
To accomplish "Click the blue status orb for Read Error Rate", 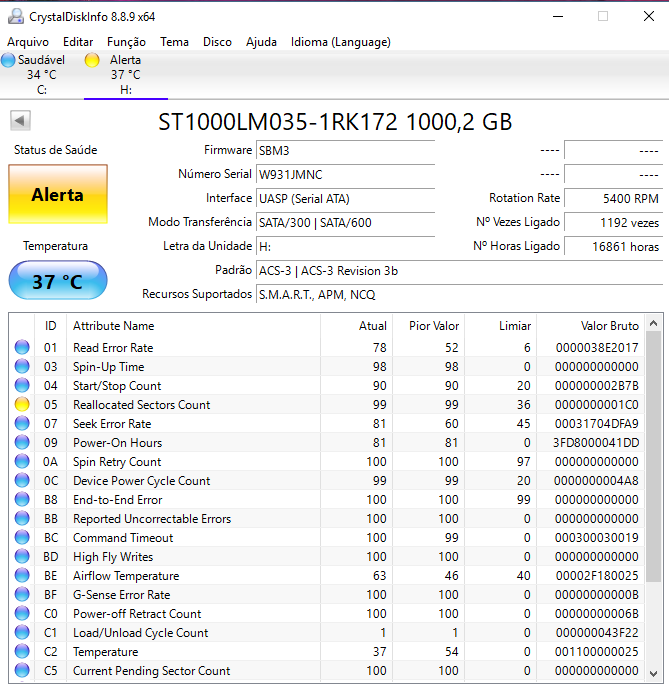I will 22,347.
